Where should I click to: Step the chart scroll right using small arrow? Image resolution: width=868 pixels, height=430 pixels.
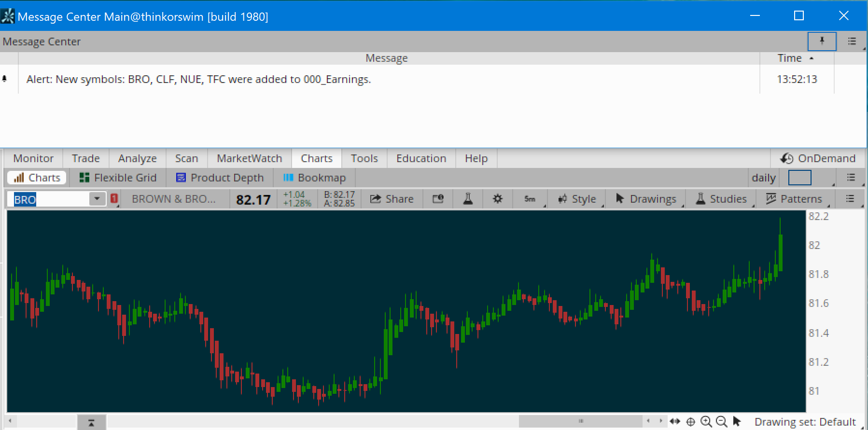[661, 421]
